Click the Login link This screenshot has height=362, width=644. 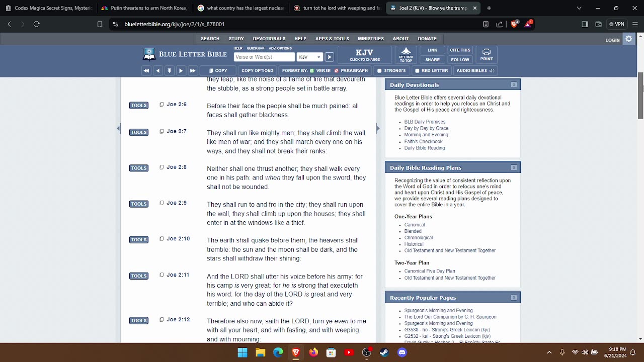612,40
